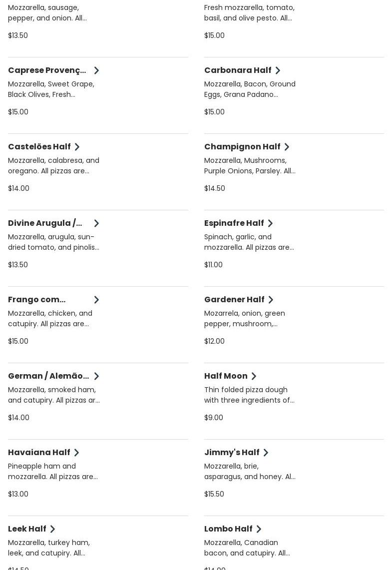Click the Half Moon $9.00 price
Viewport: 392px width, 570px height.
pyautogui.click(x=214, y=418)
